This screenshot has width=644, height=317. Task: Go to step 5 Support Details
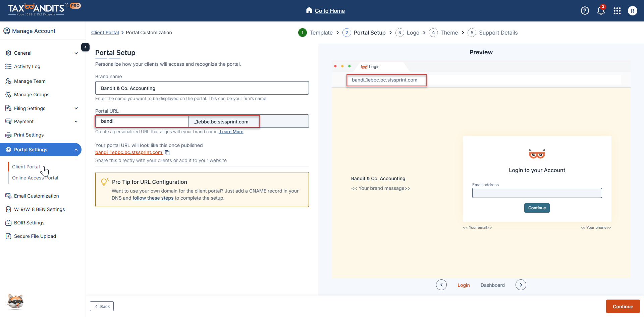(492, 33)
